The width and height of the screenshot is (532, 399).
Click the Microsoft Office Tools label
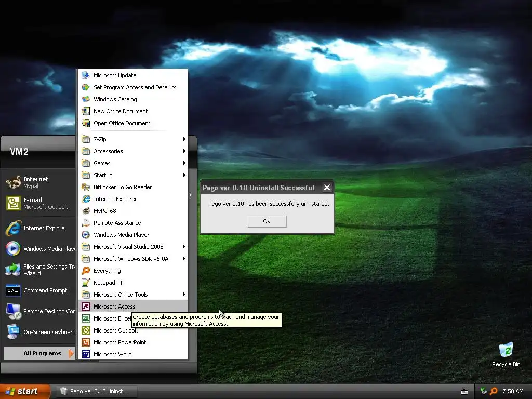[121, 295]
